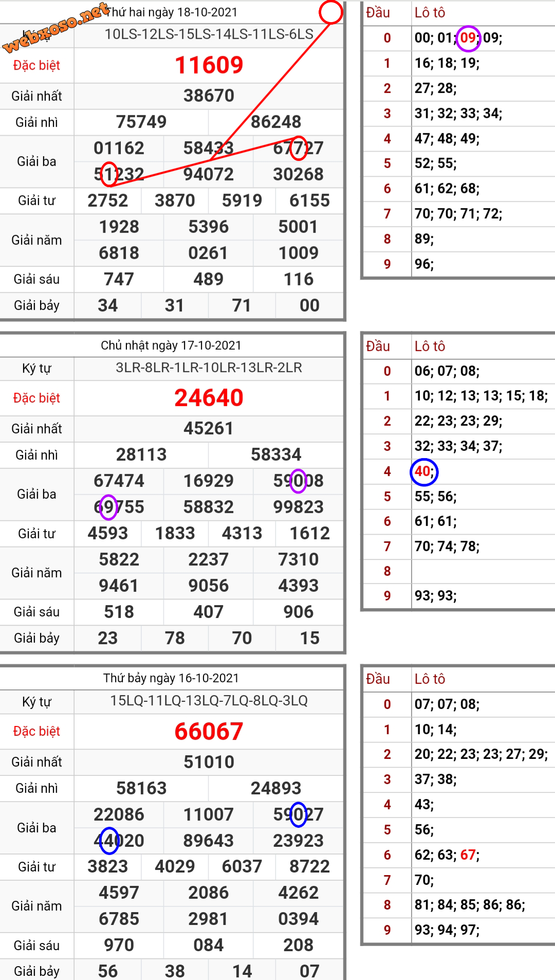Select the lô tô row "16; 18; 19;"

447,63
